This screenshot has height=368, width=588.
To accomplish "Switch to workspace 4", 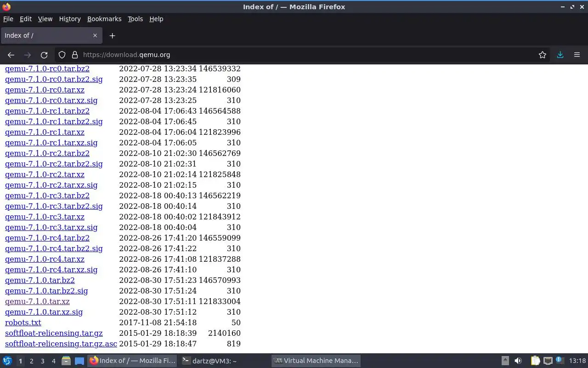I will 53,361.
